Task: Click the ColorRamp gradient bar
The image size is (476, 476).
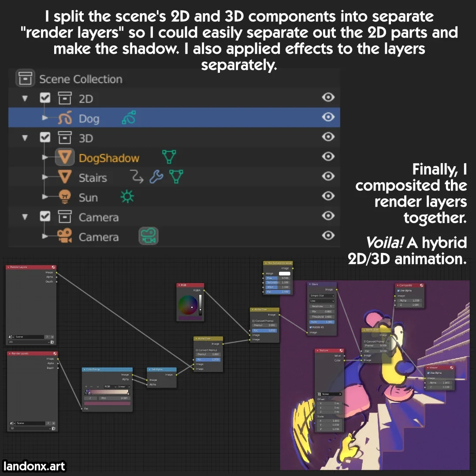Action: click(107, 392)
